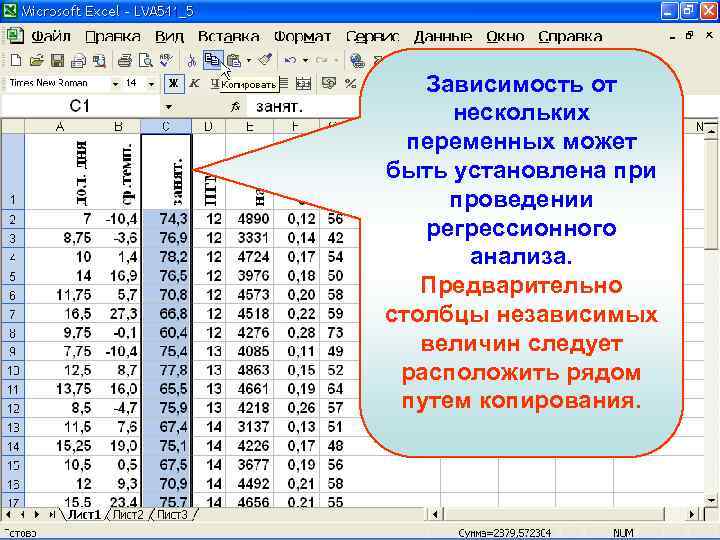The width and height of the screenshot is (720, 540).
Task: Click the next sheet tab scroll arrow
Action: (36, 514)
